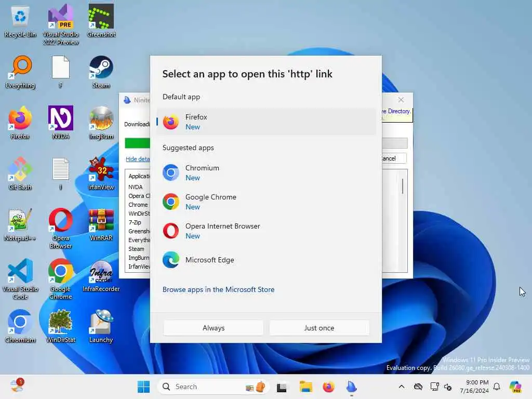Pick Google Chrome in the app list
This screenshot has height=399, width=532.
pos(267,202)
